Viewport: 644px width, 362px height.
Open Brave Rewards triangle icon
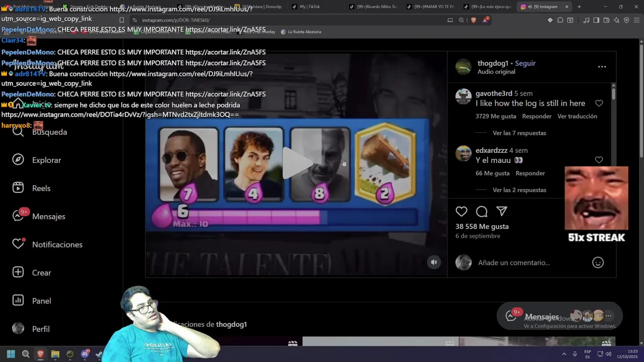pyautogui.click(x=486, y=20)
